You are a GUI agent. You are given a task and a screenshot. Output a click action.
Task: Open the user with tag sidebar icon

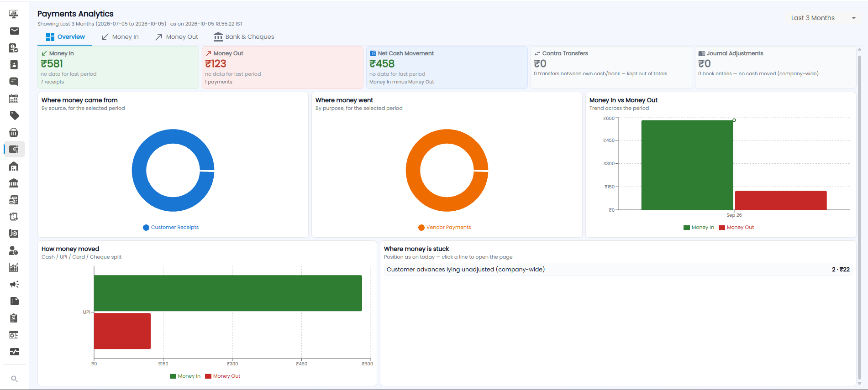14,250
